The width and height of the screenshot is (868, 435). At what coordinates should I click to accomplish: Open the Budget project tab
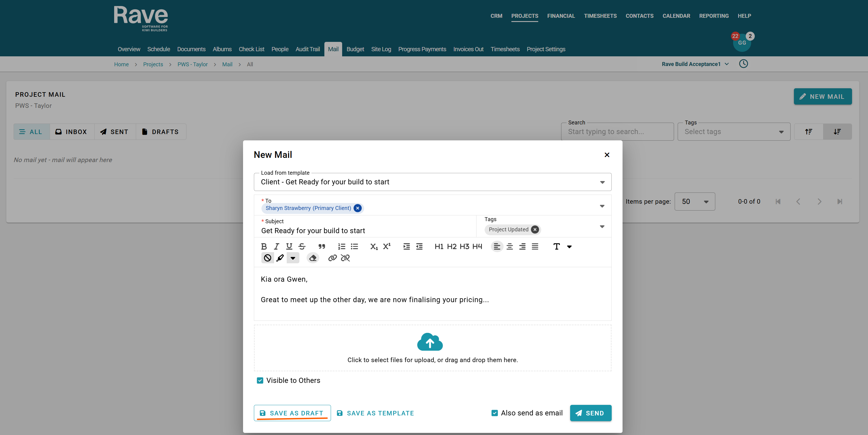click(355, 49)
